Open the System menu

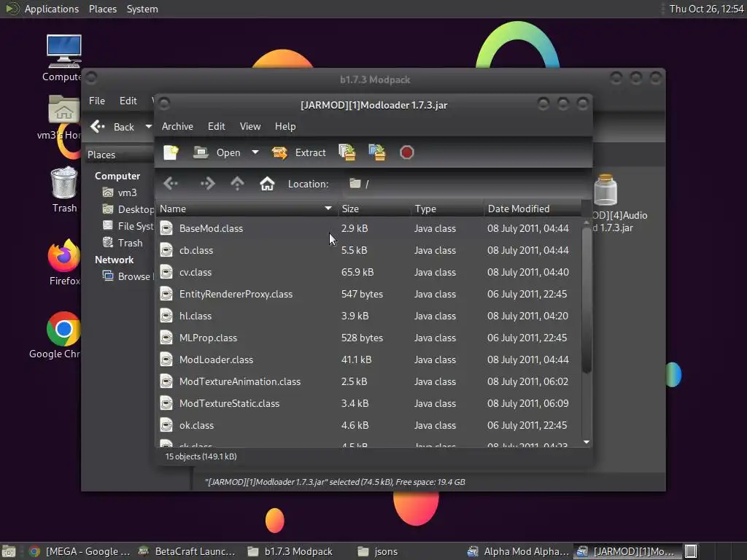(142, 9)
